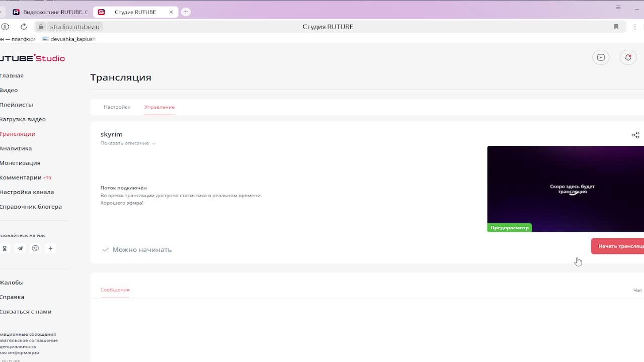The image size is (644, 362).
Task: Switch to Видеохостинг RUTUBE browser tab
Action: click(50, 12)
